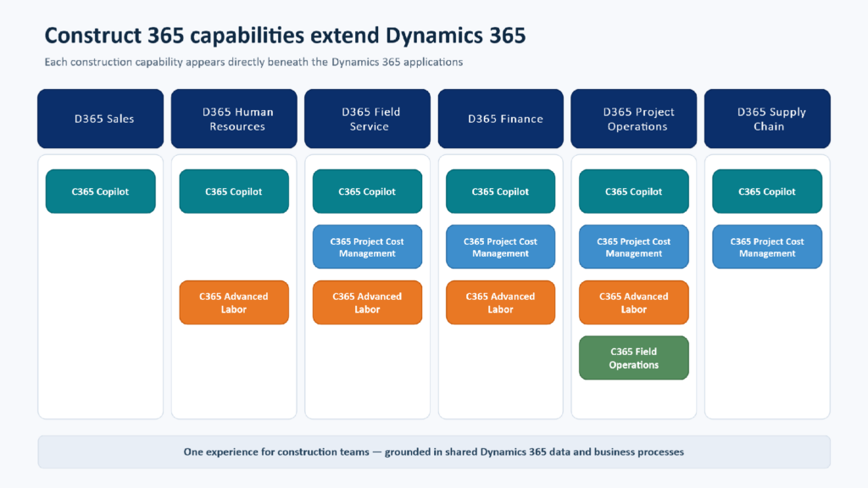Select Project Cost Management under Field Service
Screen dimensions: 868x488
[x=367, y=247]
